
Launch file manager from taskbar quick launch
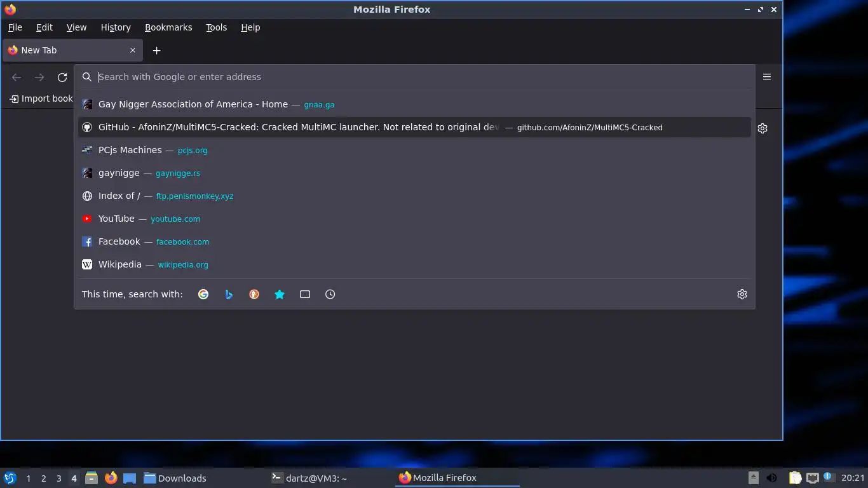tap(92, 478)
